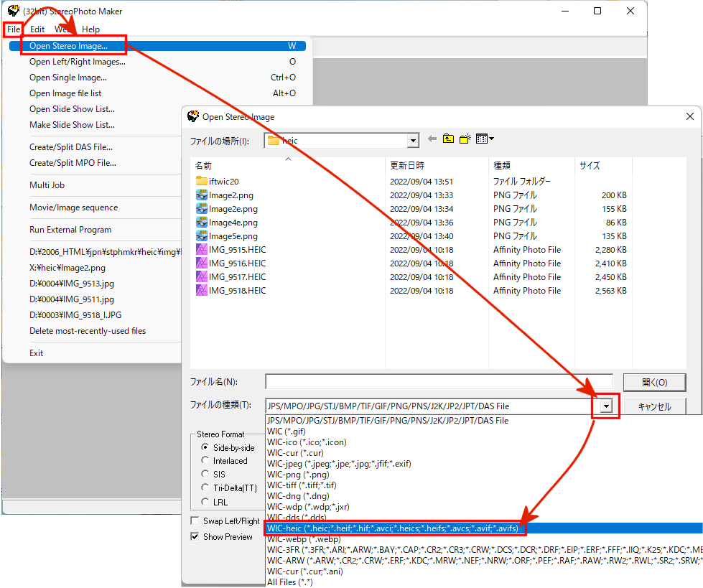Choose Run External Program entry

(x=70, y=230)
